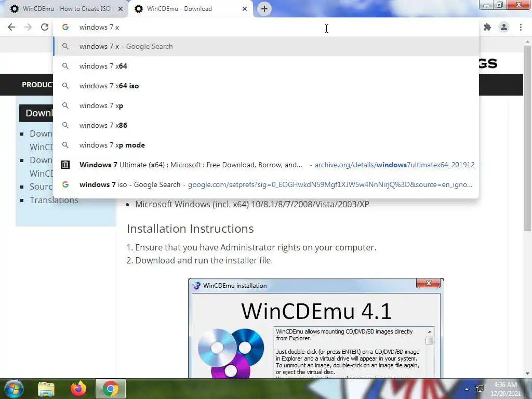Show hidden icons in the system tray
The image size is (532, 399).
[467, 389]
